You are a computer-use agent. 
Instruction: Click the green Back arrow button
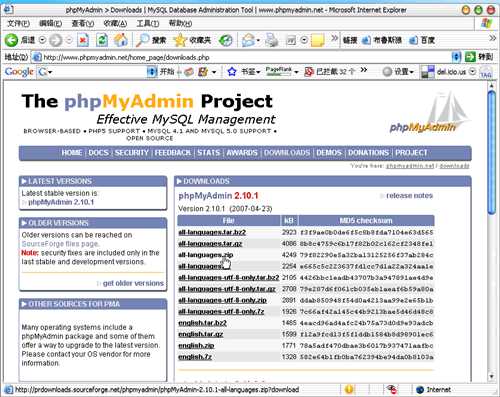[11, 40]
